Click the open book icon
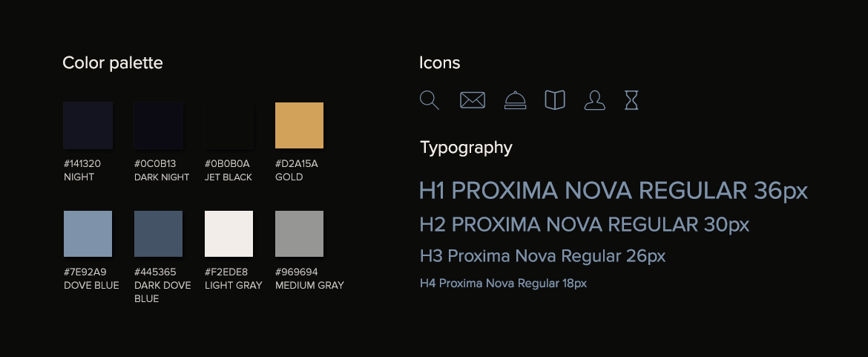The height and width of the screenshot is (357, 868). (x=555, y=100)
